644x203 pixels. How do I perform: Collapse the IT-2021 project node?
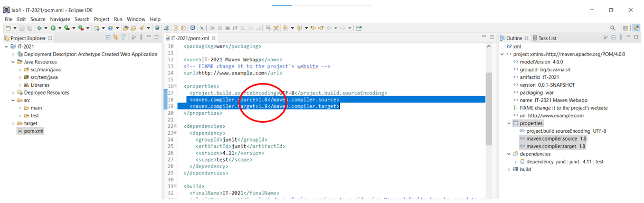tap(6, 47)
